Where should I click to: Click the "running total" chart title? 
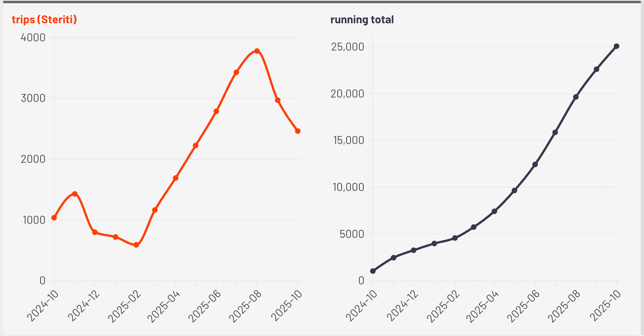(x=362, y=20)
